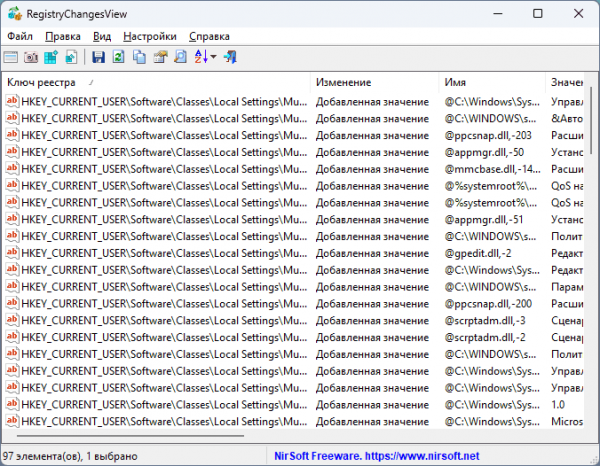This screenshot has width=600, height=466.
Task: Open Properties with the hand-and-card icon
Action: coord(160,57)
